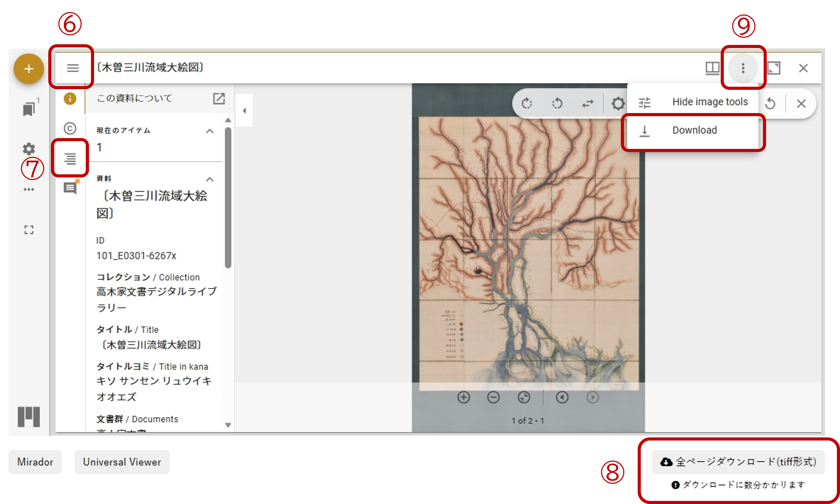The image size is (840, 504).
Task: Go to previous page arrow
Action: pyautogui.click(x=562, y=397)
